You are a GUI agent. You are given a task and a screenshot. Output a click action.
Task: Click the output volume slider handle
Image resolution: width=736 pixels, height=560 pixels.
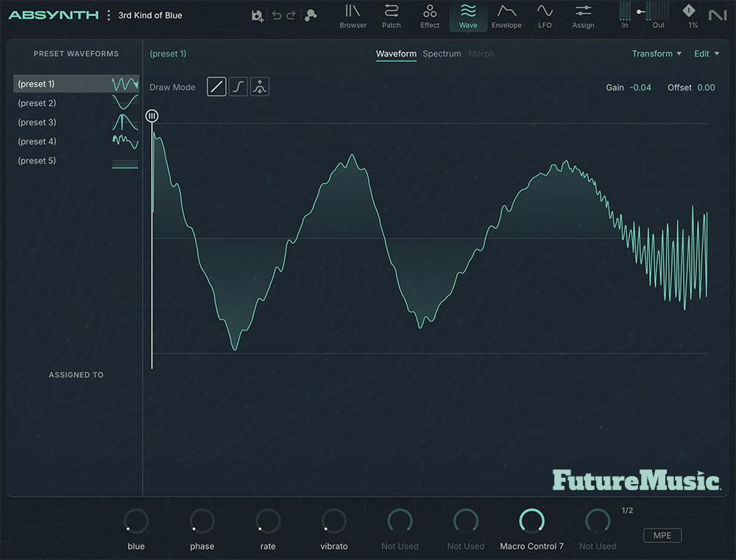[x=640, y=11]
